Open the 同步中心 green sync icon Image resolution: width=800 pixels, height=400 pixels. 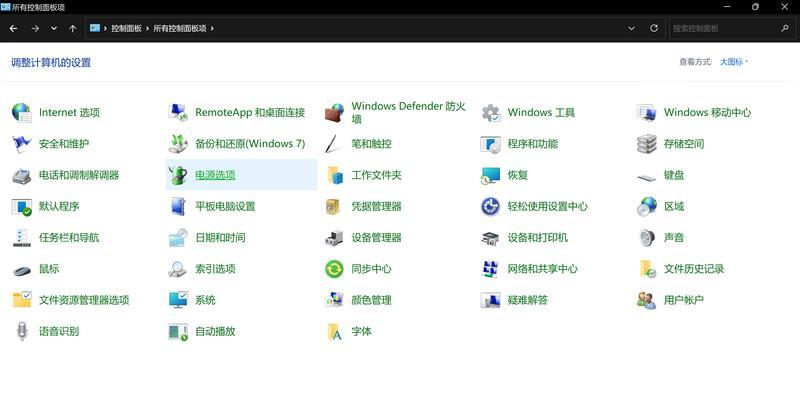point(334,269)
